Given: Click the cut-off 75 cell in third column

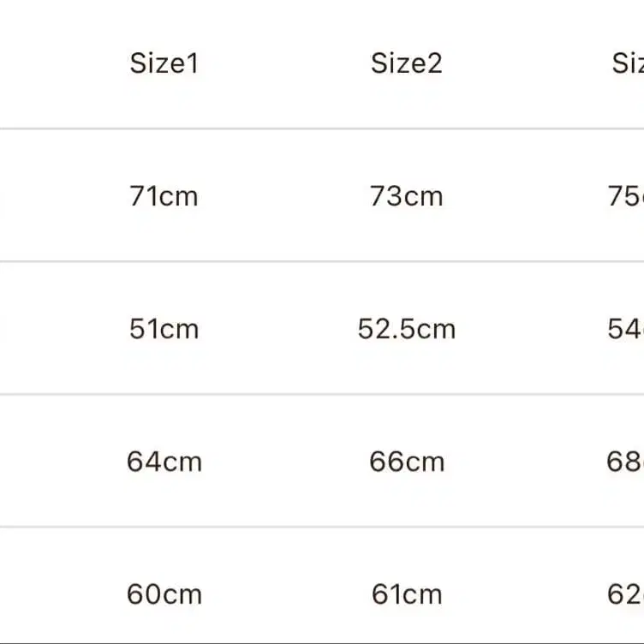Looking at the screenshot, I should point(625,196).
